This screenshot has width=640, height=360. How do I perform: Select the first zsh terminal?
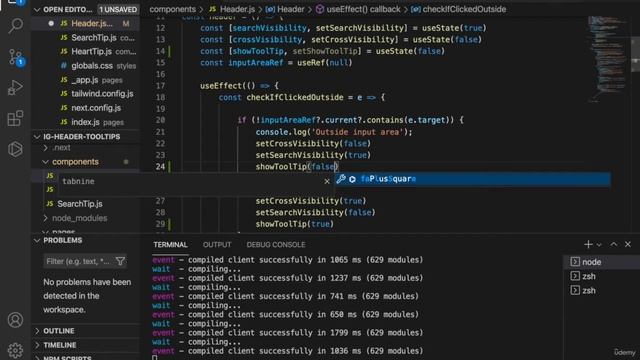602,276
